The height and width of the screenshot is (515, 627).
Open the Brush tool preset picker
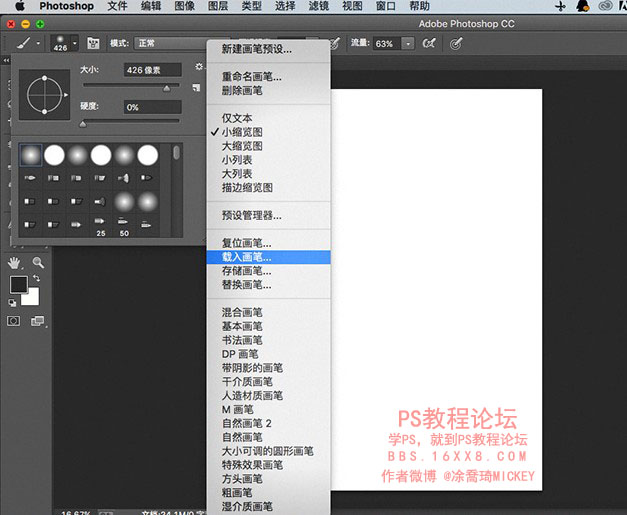click(x=28, y=43)
